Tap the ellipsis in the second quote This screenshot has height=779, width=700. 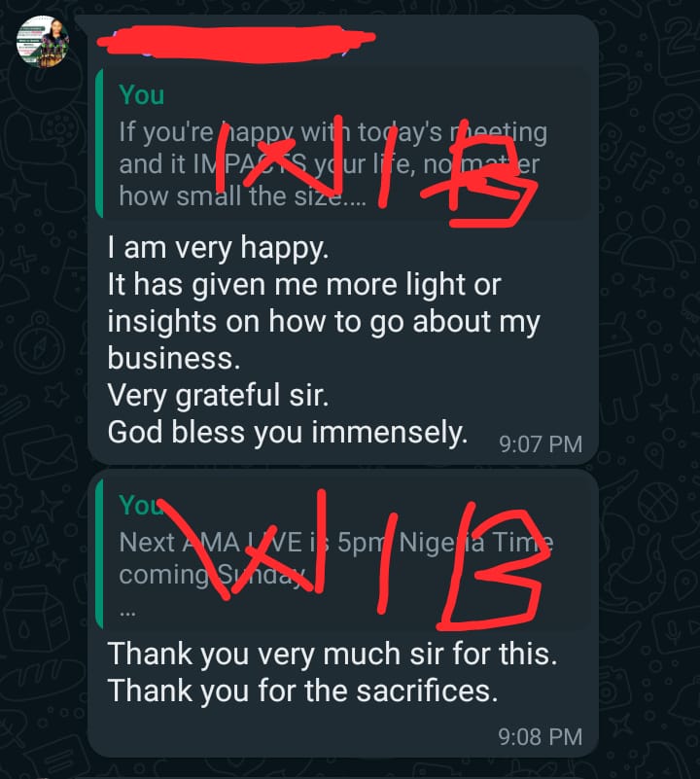coord(127,614)
